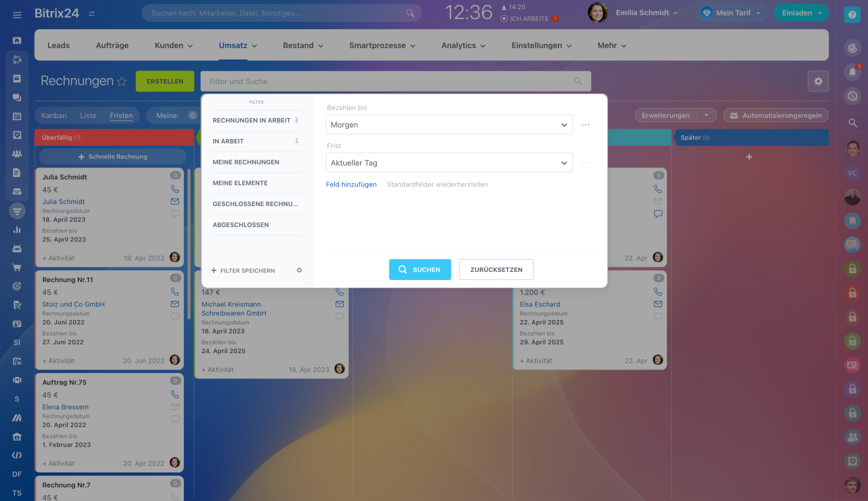Image resolution: width=868 pixels, height=501 pixels.
Task: Open the calendar icon in left sidebar
Action: 17,116
